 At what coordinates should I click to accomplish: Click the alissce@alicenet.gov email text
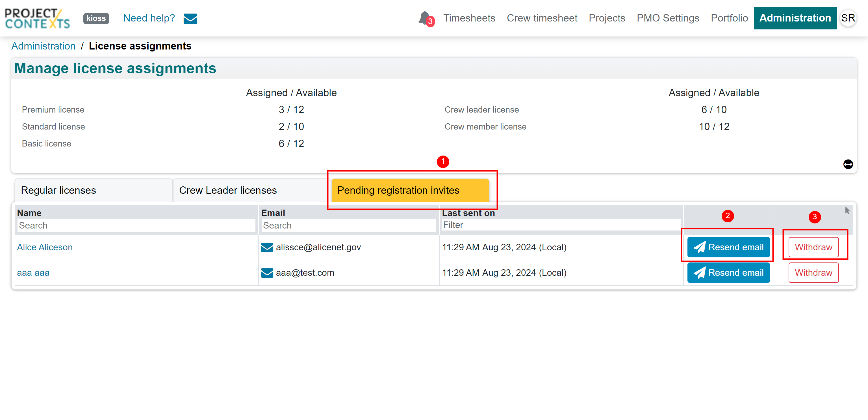(x=318, y=247)
